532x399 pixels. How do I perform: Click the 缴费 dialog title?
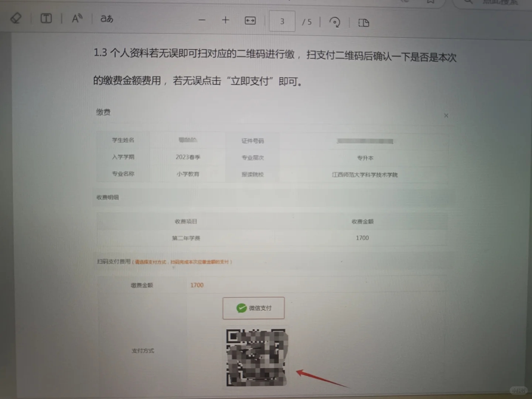(x=103, y=112)
